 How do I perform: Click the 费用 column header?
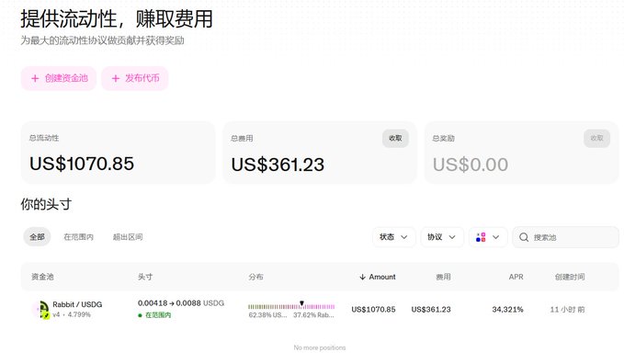coord(443,277)
